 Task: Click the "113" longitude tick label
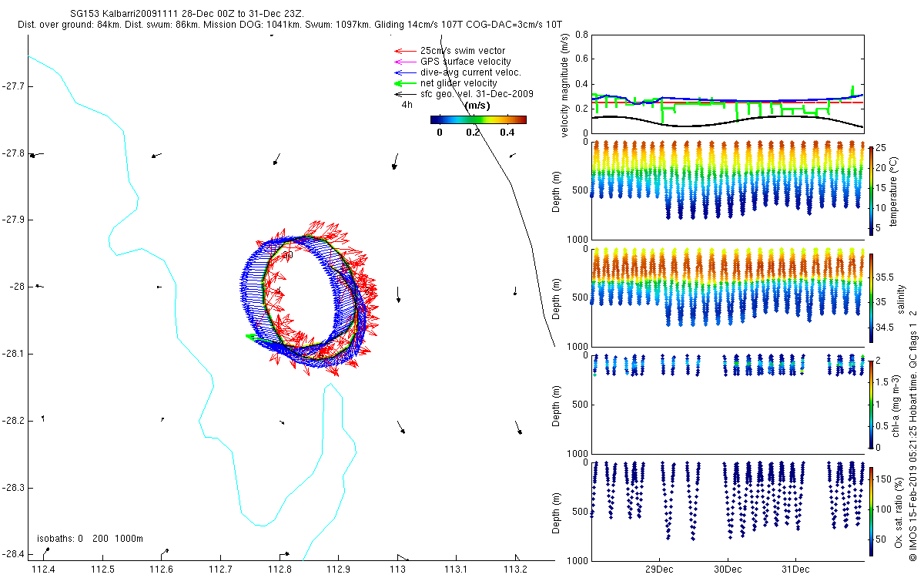pyautogui.click(x=397, y=570)
